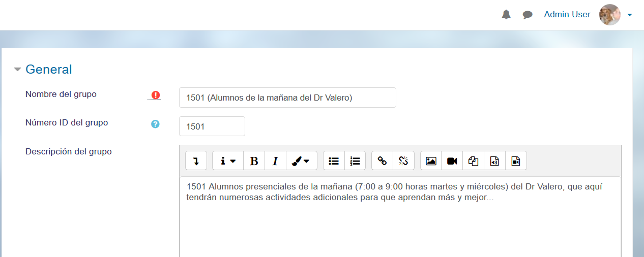Insert an ordered numbered list

(x=355, y=160)
